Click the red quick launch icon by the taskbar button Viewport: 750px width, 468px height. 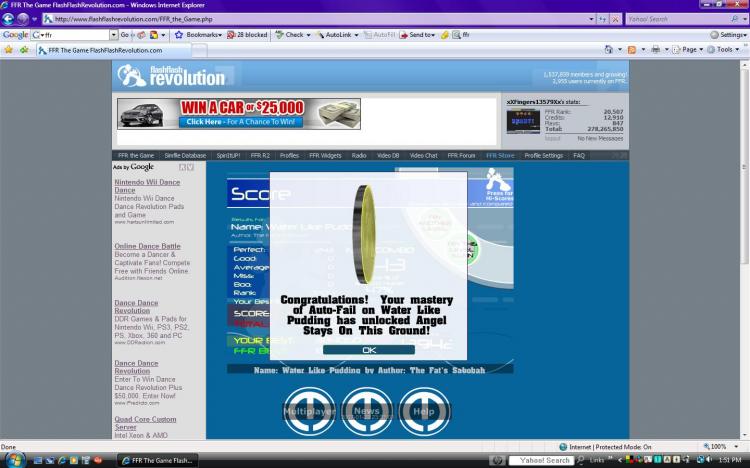(x=98, y=460)
